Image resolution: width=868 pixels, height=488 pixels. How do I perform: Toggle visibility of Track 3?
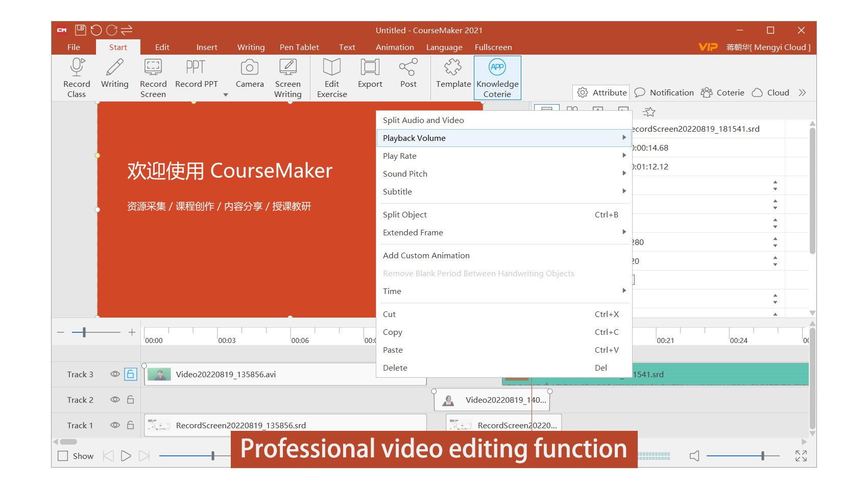115,374
